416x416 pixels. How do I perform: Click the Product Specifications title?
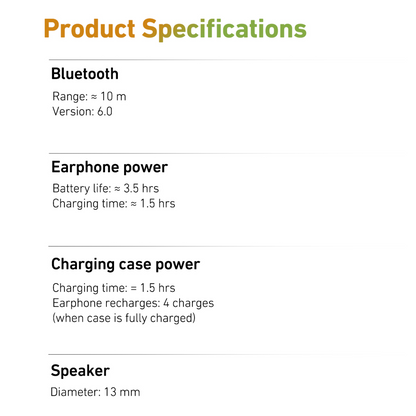175,29
